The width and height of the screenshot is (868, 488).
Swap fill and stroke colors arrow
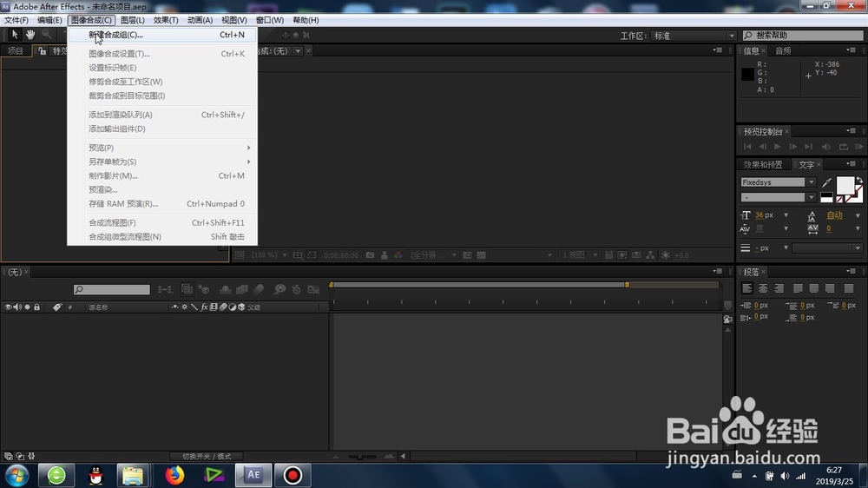859,181
